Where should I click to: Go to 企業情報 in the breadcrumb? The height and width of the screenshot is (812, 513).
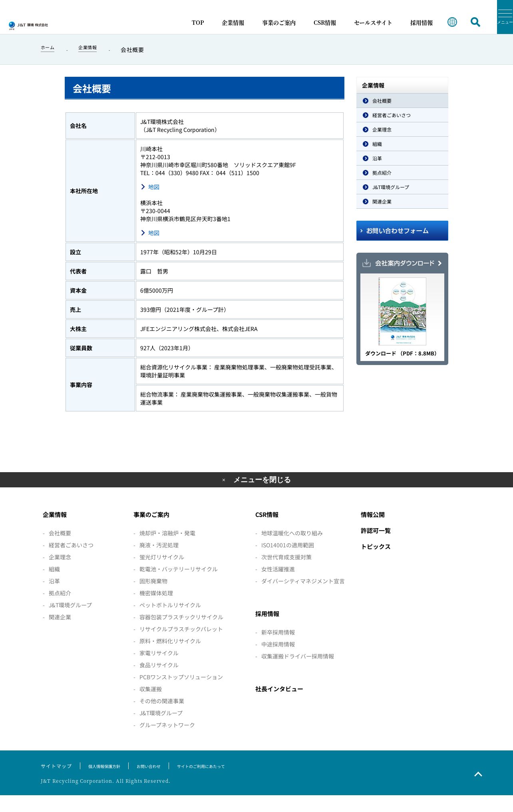click(87, 48)
